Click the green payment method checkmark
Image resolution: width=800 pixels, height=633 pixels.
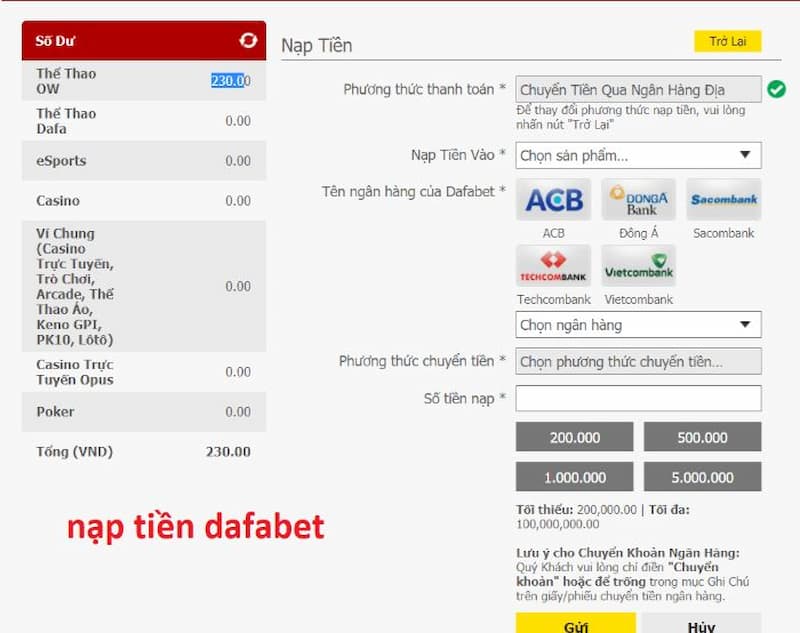point(776,90)
